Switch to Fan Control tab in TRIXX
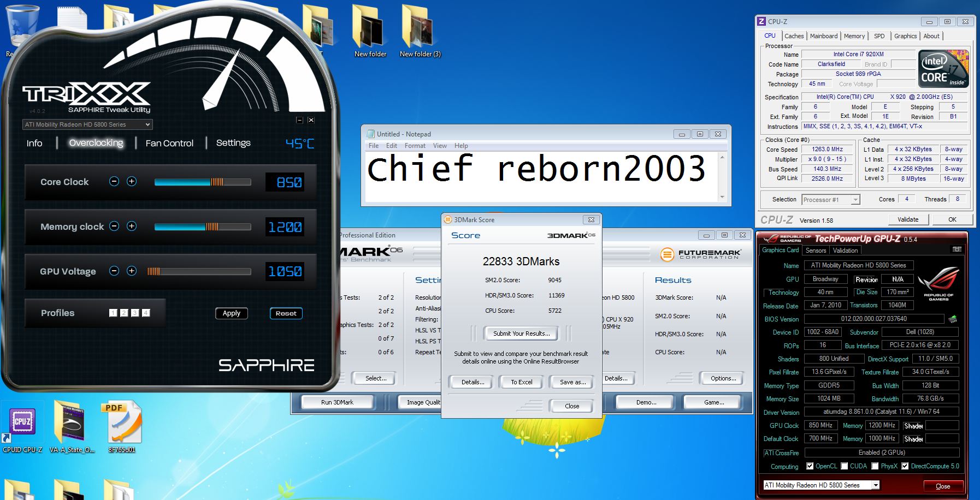This screenshot has width=980, height=500. pyautogui.click(x=169, y=143)
